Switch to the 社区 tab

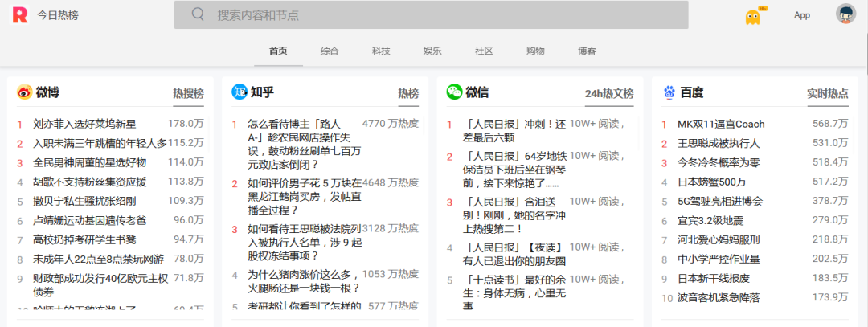[484, 51]
